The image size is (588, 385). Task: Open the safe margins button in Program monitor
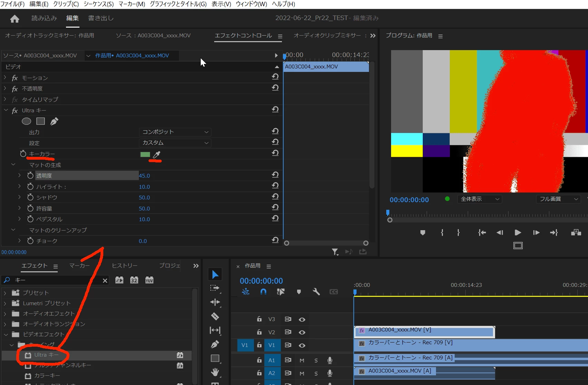coord(518,246)
